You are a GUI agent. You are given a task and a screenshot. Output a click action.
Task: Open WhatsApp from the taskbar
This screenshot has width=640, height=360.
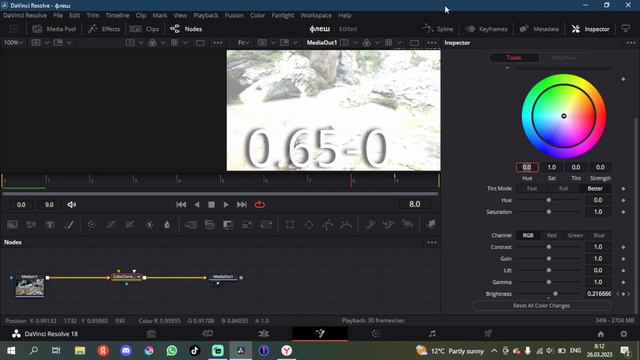172,351
